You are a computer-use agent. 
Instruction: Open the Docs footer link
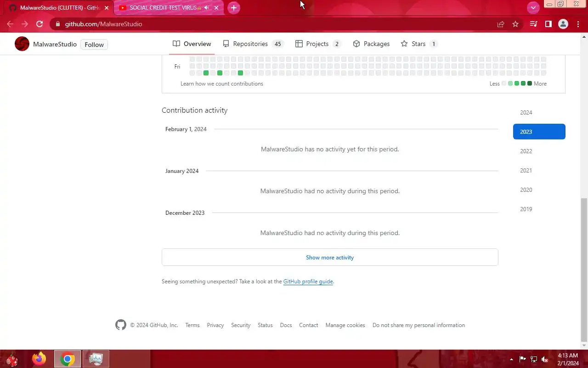point(286,325)
